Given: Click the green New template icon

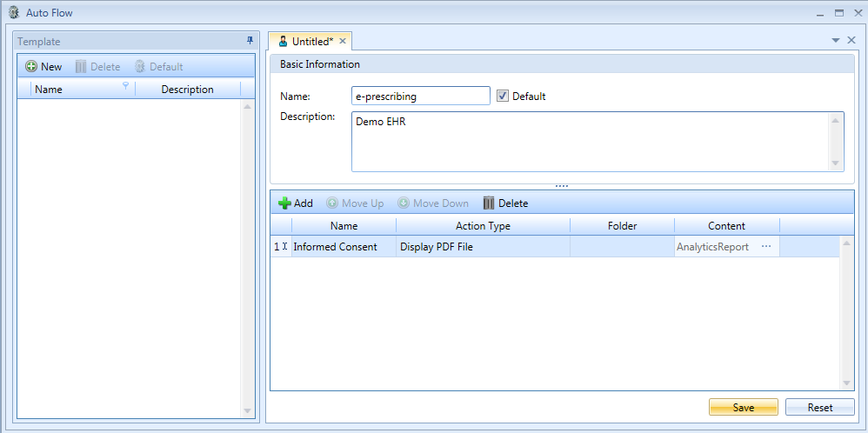Looking at the screenshot, I should coord(31,67).
